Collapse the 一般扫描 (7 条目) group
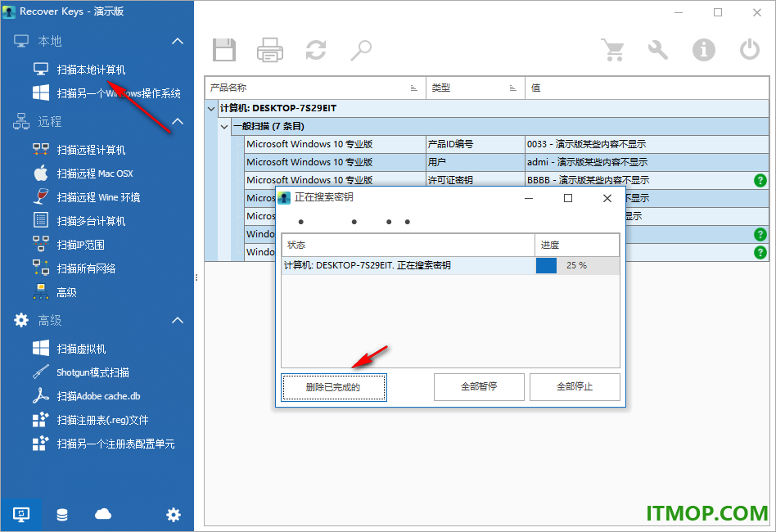 (x=224, y=127)
